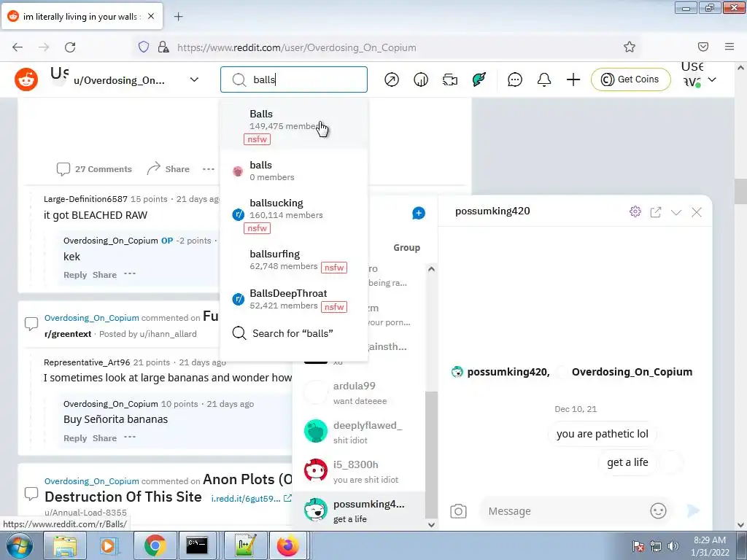The image size is (747, 560).
Task: Click the site security lock icon
Action: [x=163, y=47]
